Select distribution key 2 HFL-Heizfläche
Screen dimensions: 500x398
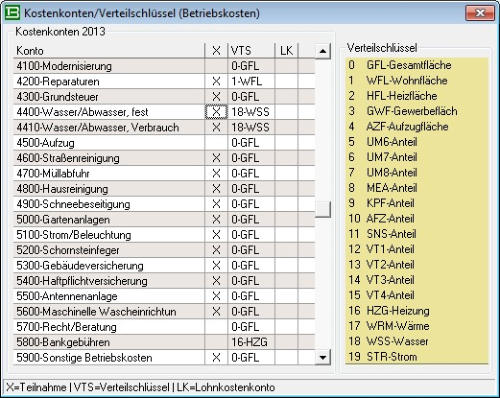(x=417, y=96)
